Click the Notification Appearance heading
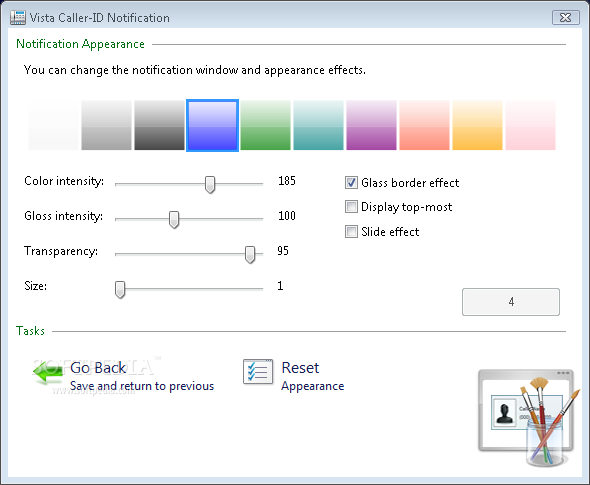The width and height of the screenshot is (590, 485). pos(81,44)
